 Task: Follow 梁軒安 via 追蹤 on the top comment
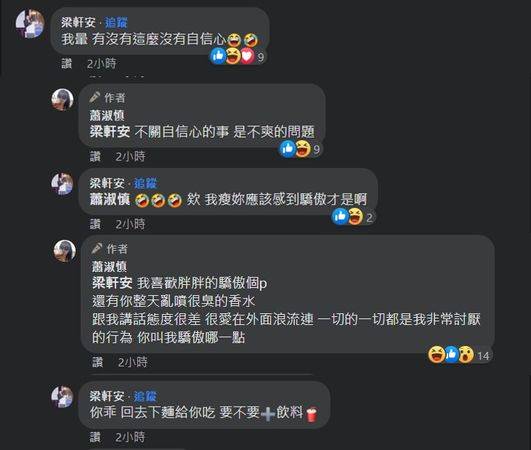tap(116, 23)
